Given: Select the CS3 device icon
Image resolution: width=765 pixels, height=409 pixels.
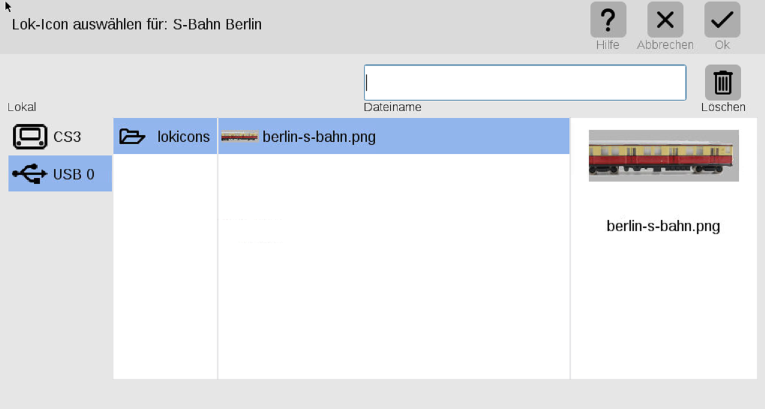Looking at the screenshot, I should point(30,136).
